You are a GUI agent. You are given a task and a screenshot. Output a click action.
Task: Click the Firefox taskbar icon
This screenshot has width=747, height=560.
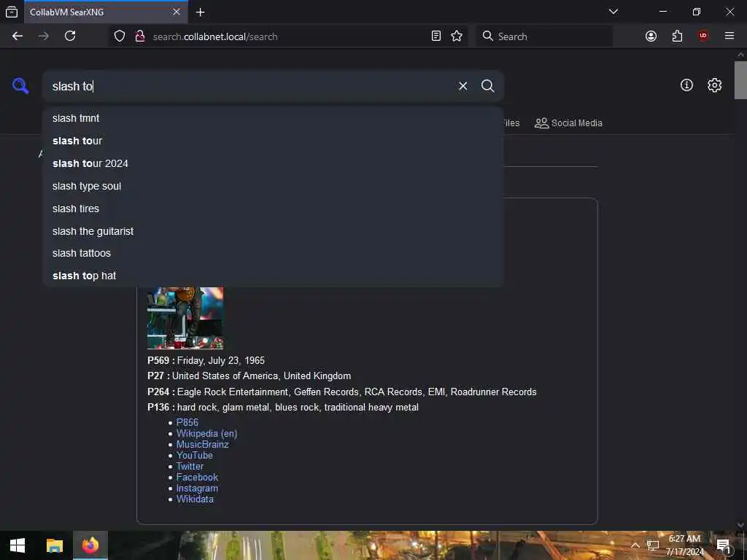[x=90, y=545]
